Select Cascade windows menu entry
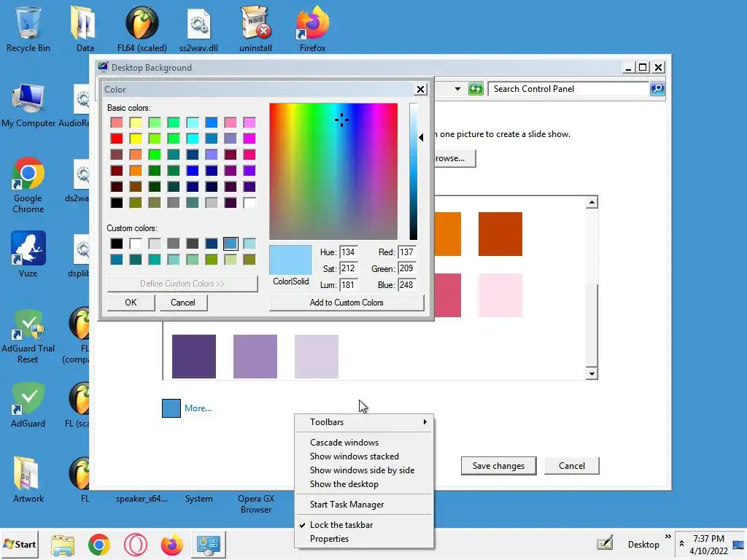 tap(364, 443)
